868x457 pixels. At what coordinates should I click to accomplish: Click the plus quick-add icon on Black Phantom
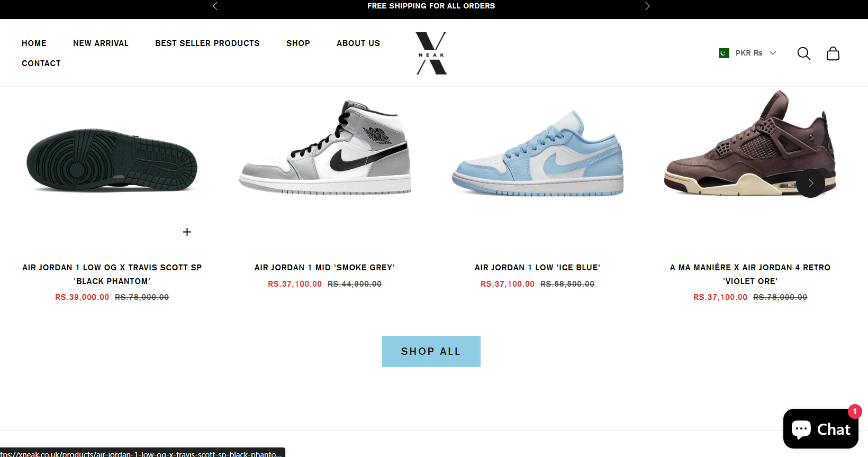[187, 232]
